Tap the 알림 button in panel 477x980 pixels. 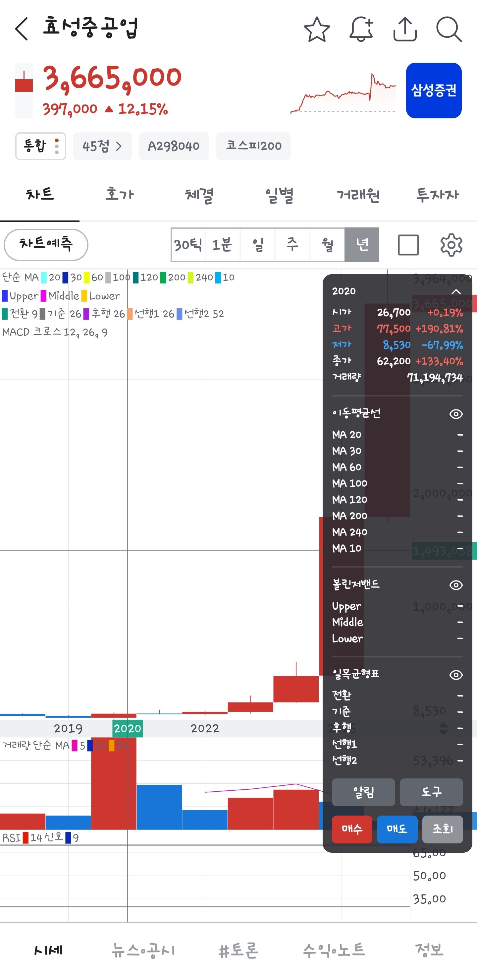(x=363, y=792)
